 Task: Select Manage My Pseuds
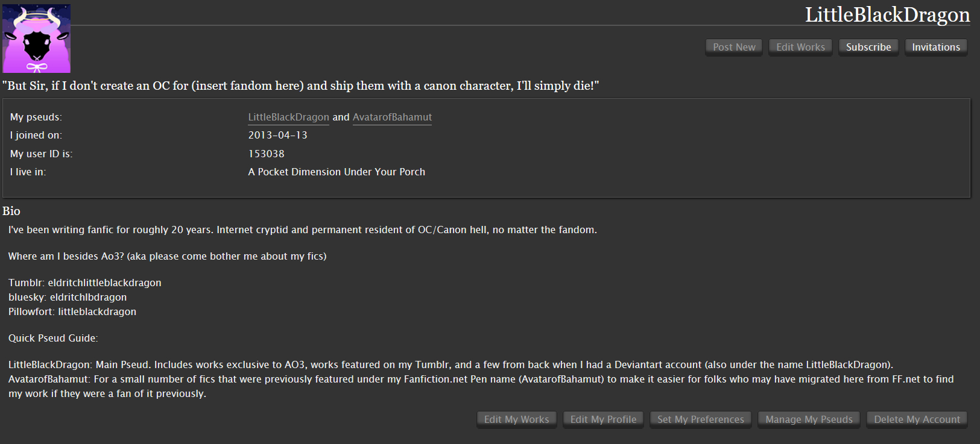(809, 419)
